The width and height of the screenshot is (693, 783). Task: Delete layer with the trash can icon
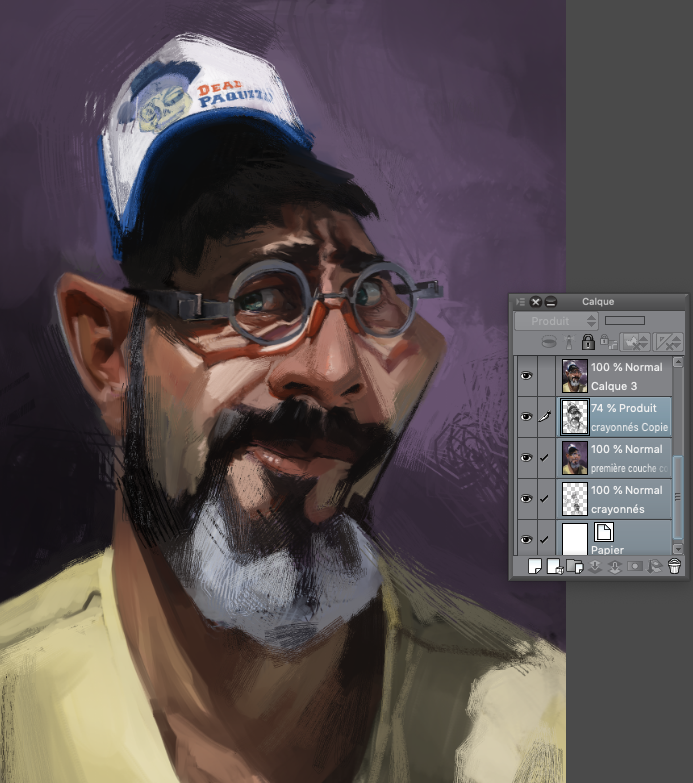pos(674,567)
